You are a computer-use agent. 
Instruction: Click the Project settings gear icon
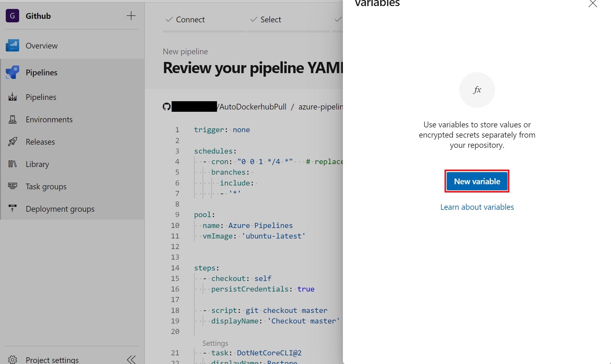[12, 360]
